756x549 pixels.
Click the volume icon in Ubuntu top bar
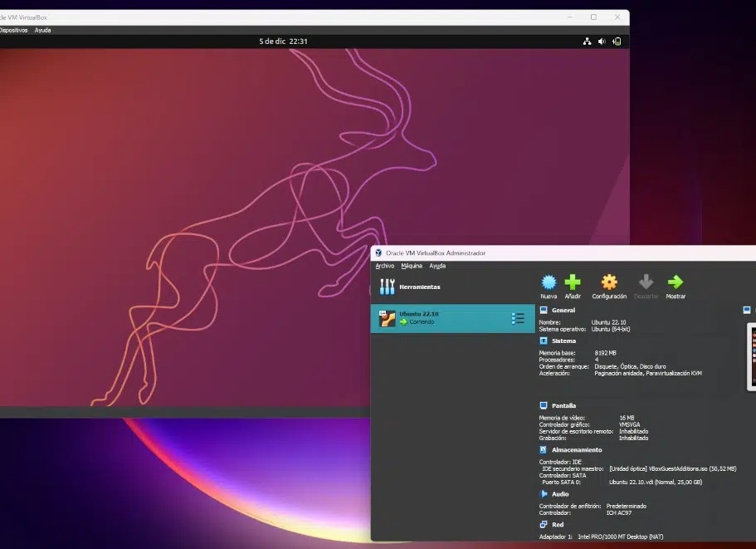pyautogui.click(x=602, y=42)
